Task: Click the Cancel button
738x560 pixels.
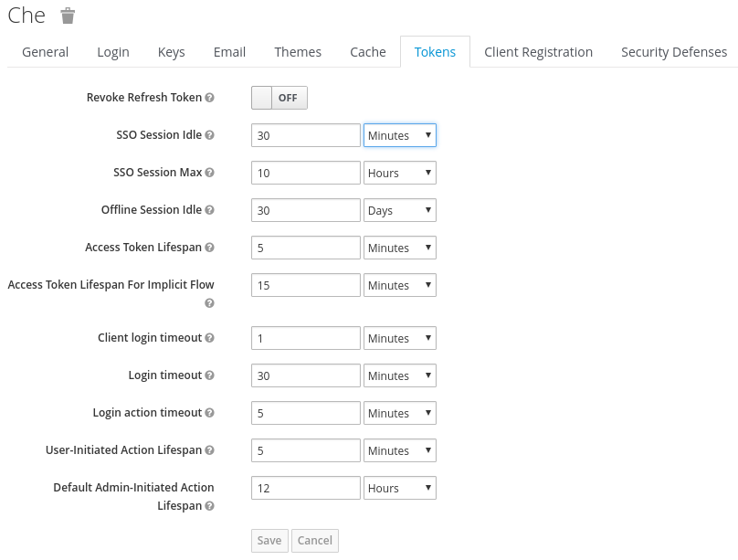Action: (x=315, y=541)
